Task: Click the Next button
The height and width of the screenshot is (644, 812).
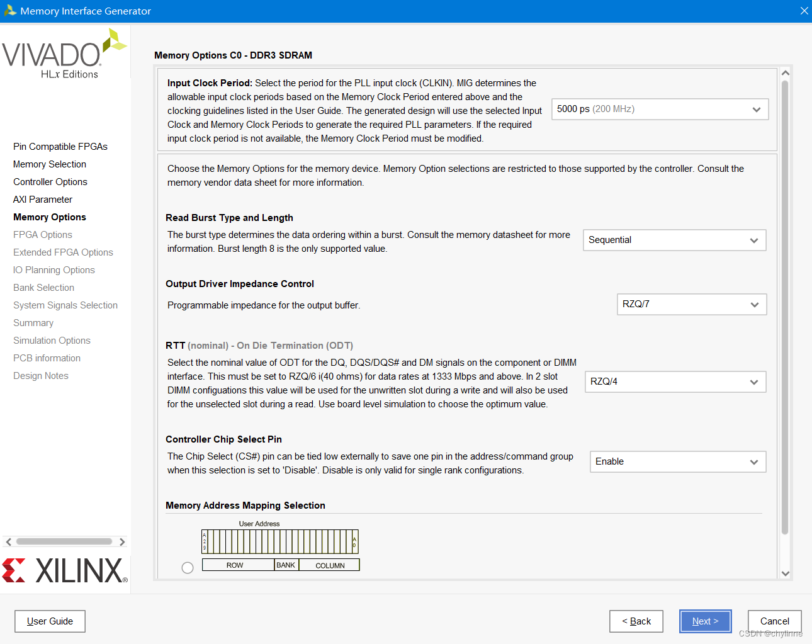Action: pyautogui.click(x=705, y=621)
